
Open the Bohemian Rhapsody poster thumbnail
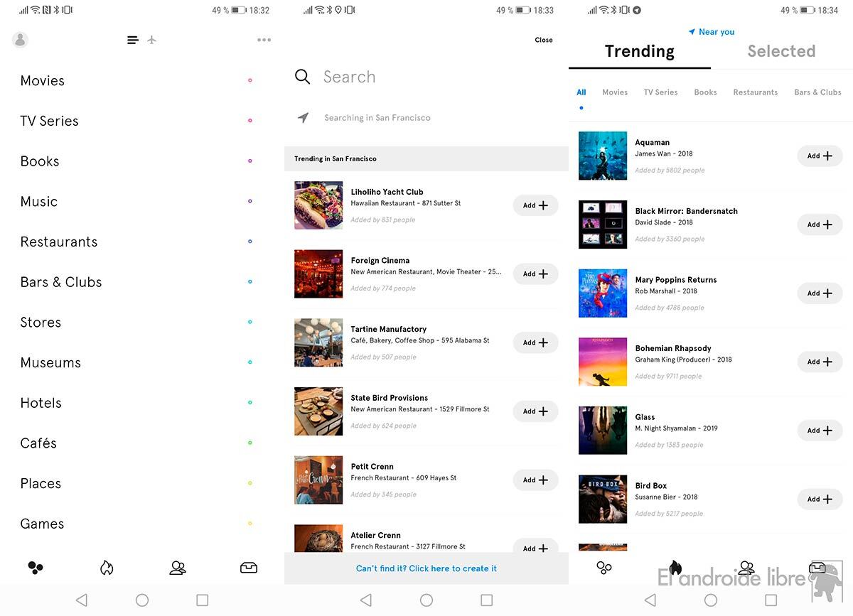tap(603, 362)
